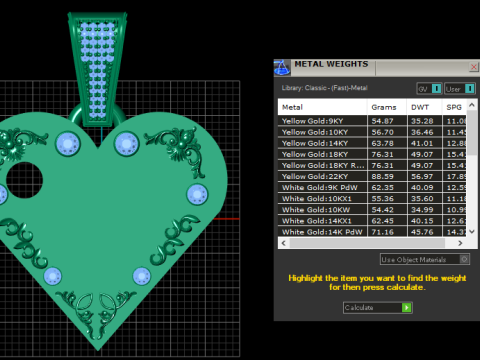The image size is (480, 360).
Task: Select the diamond-set bail of the pendant
Action: tap(97, 68)
